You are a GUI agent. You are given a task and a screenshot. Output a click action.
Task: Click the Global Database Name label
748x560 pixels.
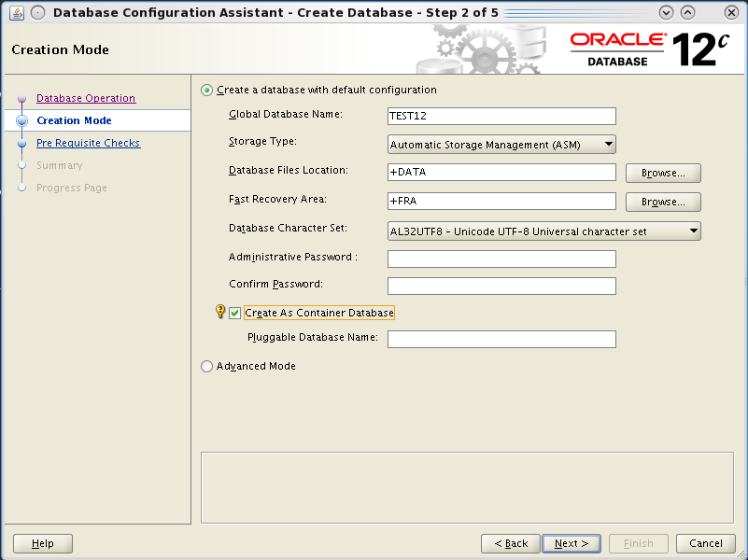coord(286,115)
